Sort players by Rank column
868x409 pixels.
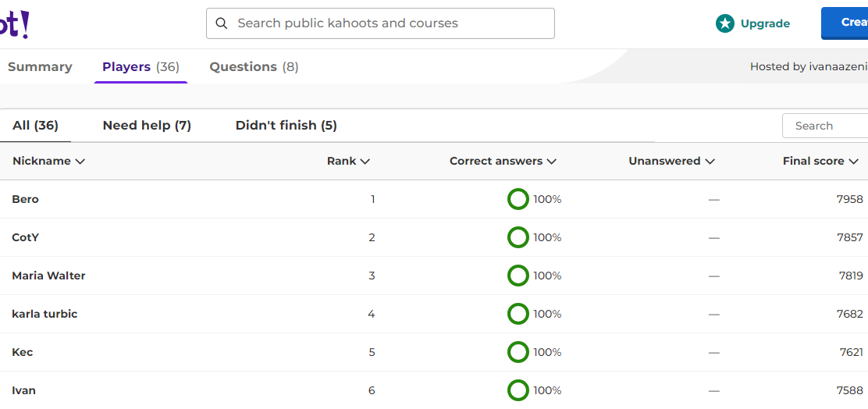click(x=348, y=161)
